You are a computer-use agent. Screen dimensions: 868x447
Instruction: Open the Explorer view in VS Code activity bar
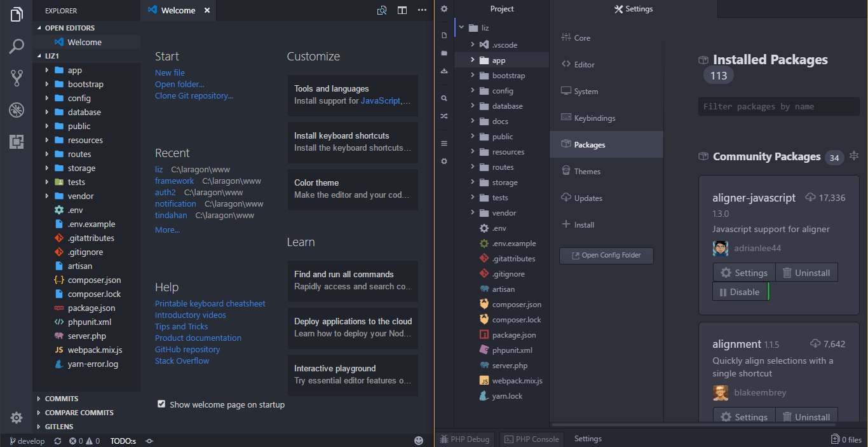point(17,15)
